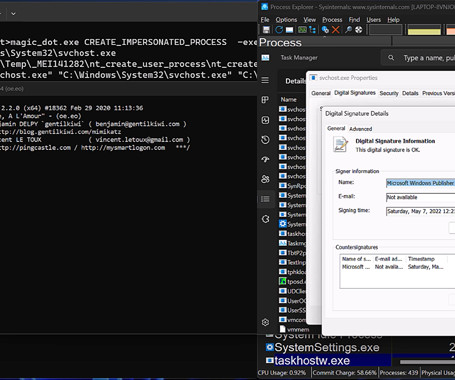This screenshot has height=380, width=455.
Task: Click the crosshair Find Window's Process icon
Action: tap(358, 30)
